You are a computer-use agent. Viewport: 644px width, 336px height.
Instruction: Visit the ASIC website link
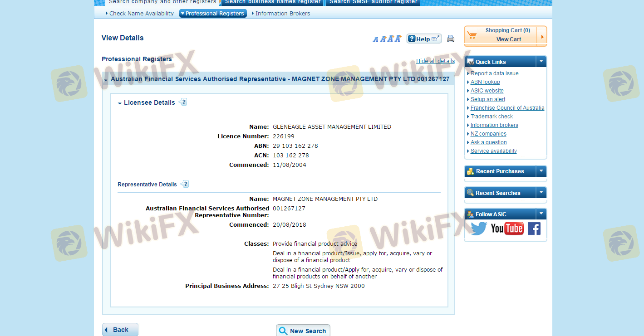tap(487, 91)
